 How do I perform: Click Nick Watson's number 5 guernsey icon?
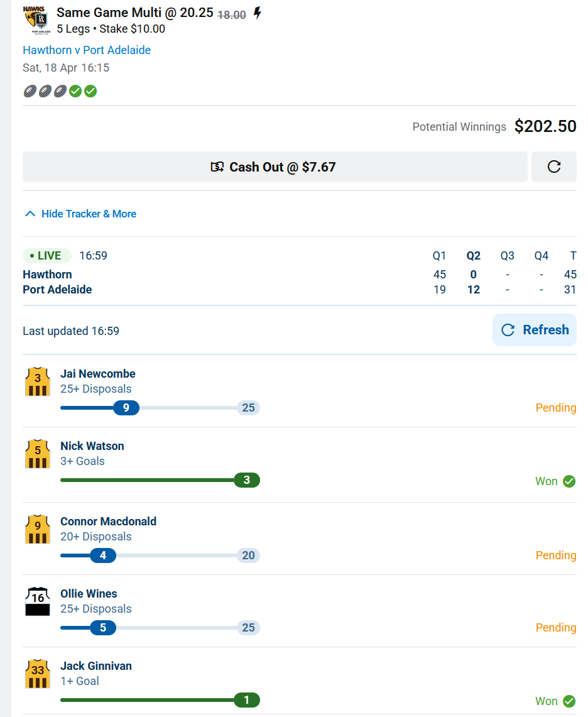[x=38, y=454]
